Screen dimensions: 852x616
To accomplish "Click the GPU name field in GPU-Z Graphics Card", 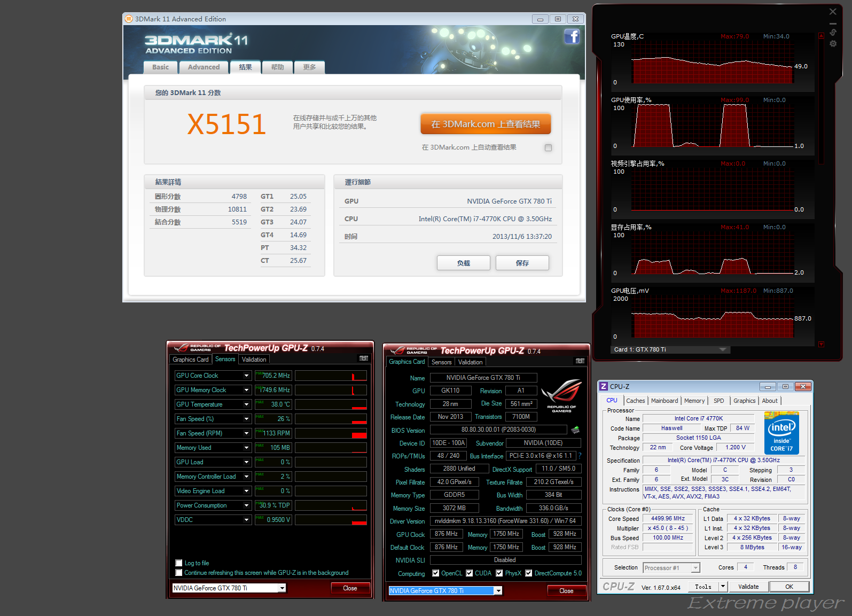I will (x=483, y=378).
